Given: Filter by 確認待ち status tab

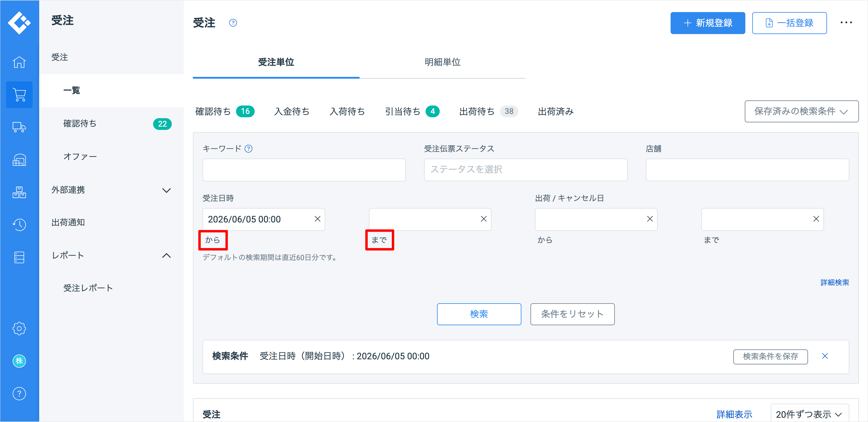Looking at the screenshot, I should [x=225, y=112].
